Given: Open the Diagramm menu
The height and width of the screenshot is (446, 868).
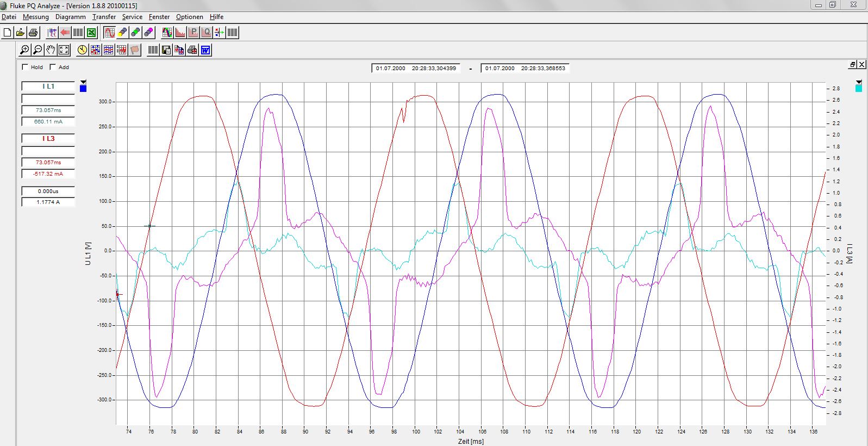Looking at the screenshot, I should pos(70,17).
